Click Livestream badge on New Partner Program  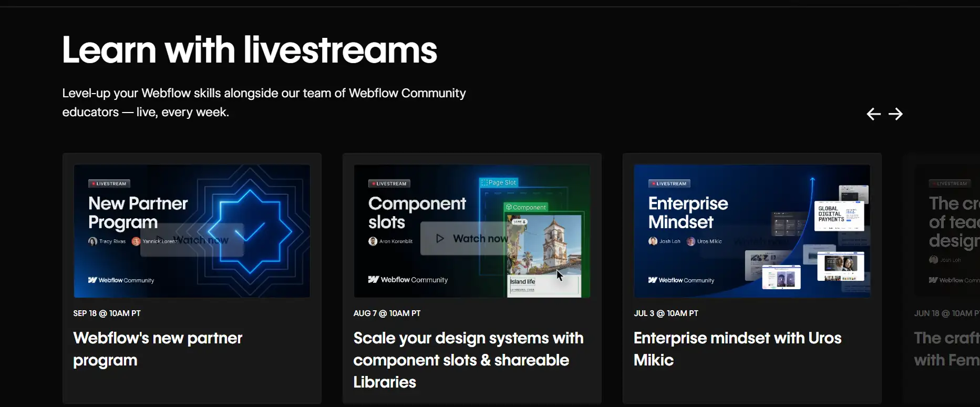[109, 184]
